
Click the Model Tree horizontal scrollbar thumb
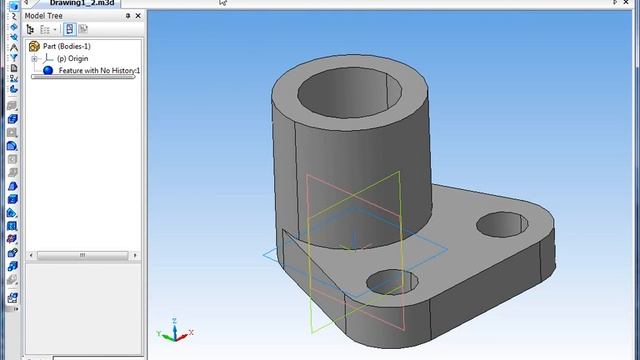[x=82, y=256]
